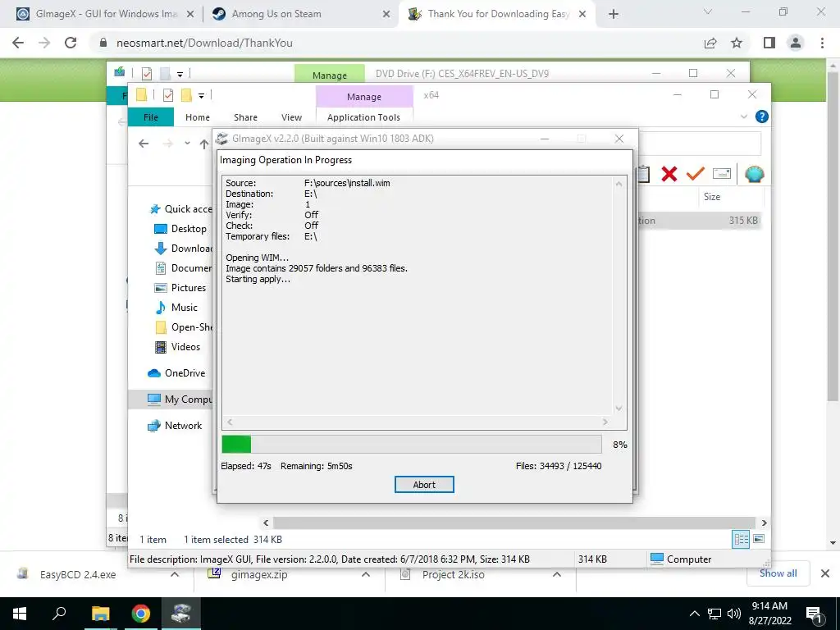This screenshot has width=840, height=630.
Task: Switch to Application Tools tab
Action: (363, 116)
